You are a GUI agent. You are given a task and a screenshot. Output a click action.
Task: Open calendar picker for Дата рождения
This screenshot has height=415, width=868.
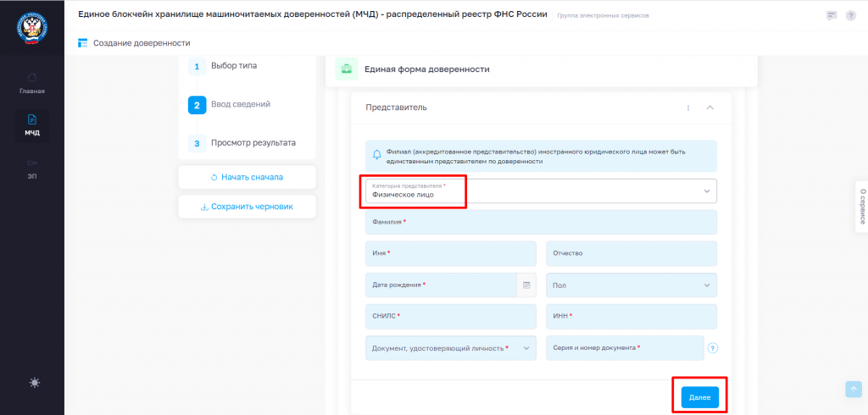[x=526, y=285]
